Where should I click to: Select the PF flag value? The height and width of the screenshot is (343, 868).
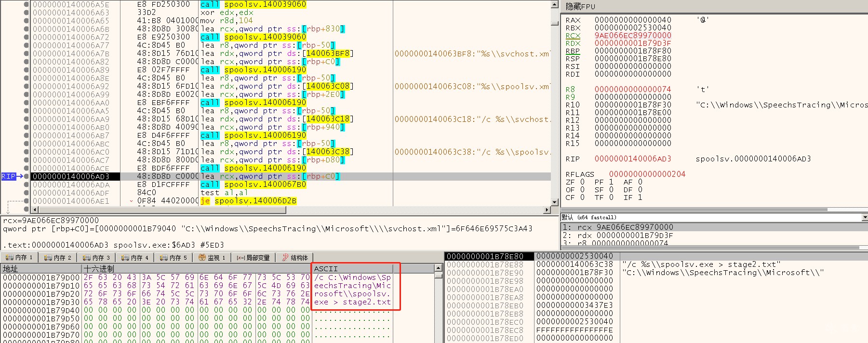[x=611, y=182]
